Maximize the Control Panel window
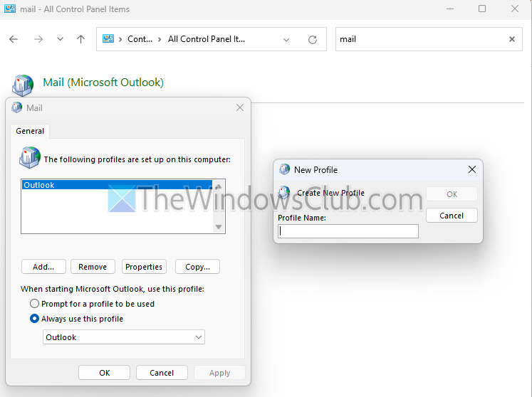Screen dimensions: 532x397 (482, 9)
